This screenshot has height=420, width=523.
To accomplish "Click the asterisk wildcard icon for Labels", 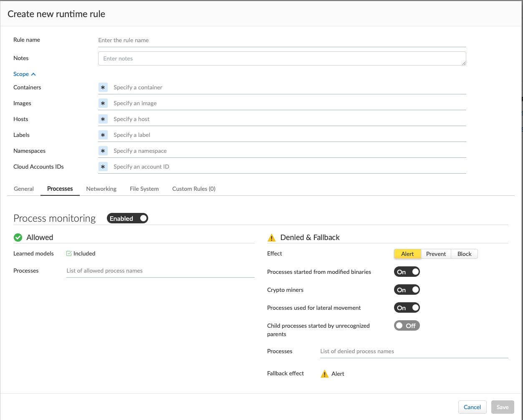I will (103, 135).
